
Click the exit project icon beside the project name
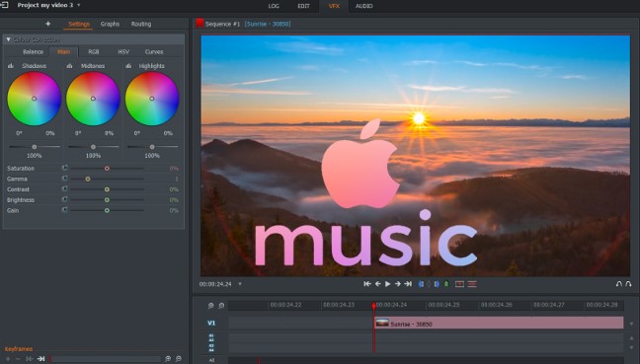pos(5,5)
